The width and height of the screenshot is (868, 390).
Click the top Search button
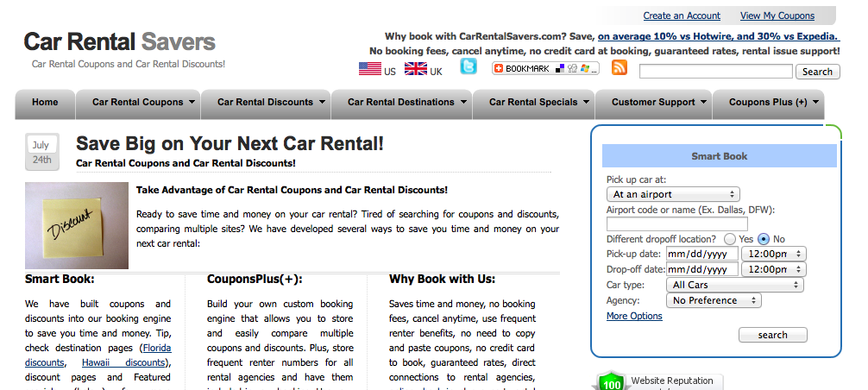(x=818, y=72)
